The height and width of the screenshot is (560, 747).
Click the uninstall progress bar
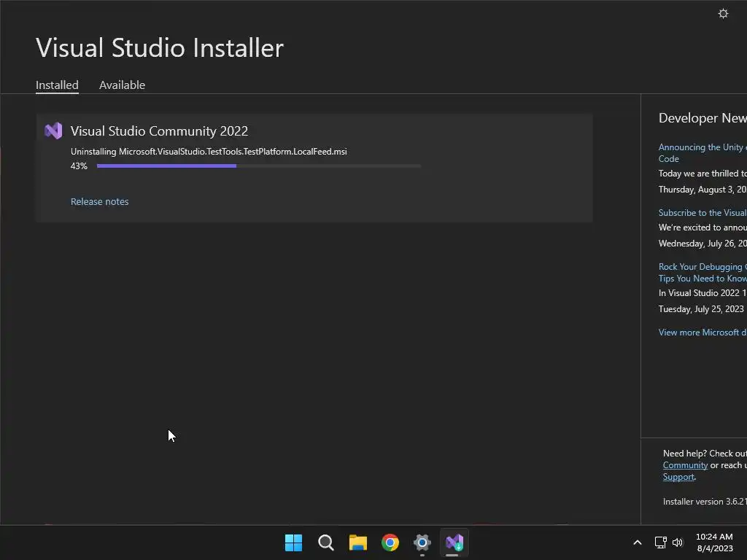259,166
